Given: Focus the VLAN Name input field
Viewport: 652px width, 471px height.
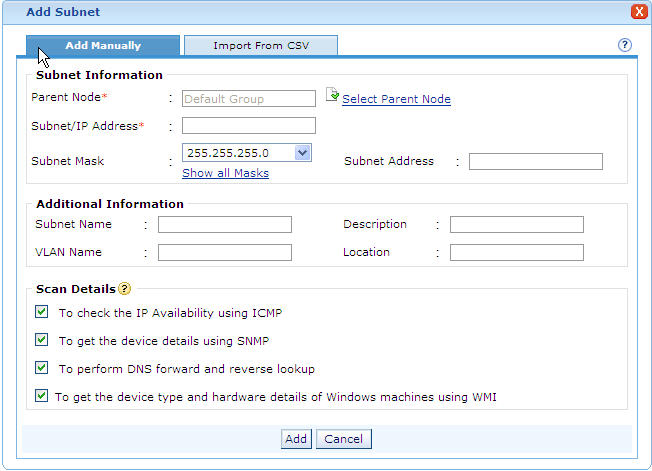Looking at the screenshot, I should tap(225, 252).
